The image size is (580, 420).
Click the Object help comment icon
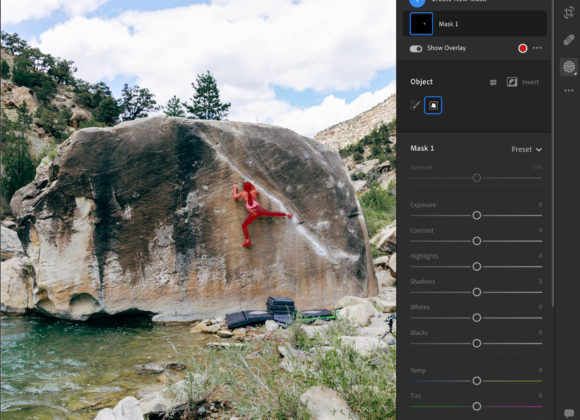(x=493, y=82)
